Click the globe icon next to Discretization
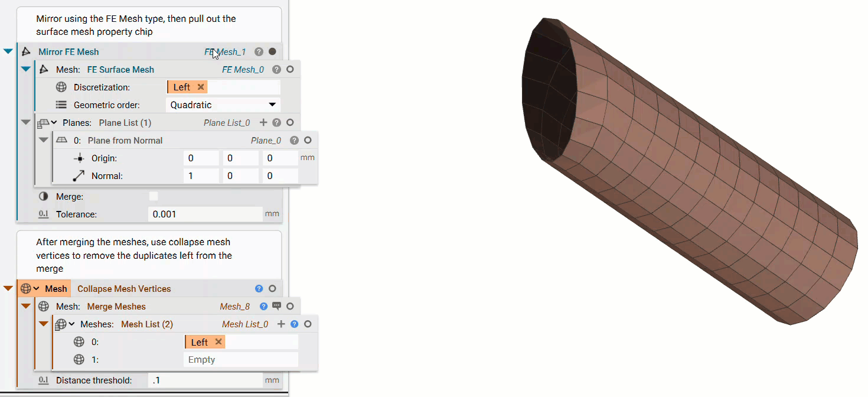Image resolution: width=868 pixels, height=397 pixels. click(x=61, y=87)
